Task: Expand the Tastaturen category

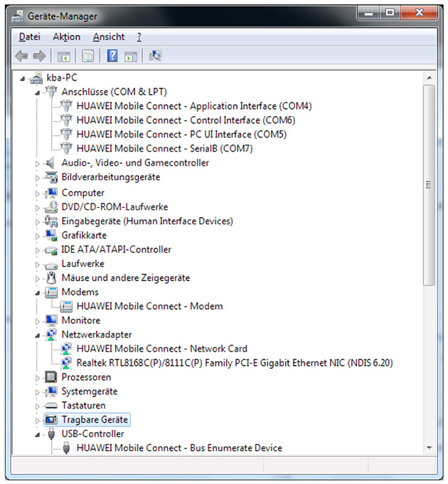Action: click(x=37, y=406)
